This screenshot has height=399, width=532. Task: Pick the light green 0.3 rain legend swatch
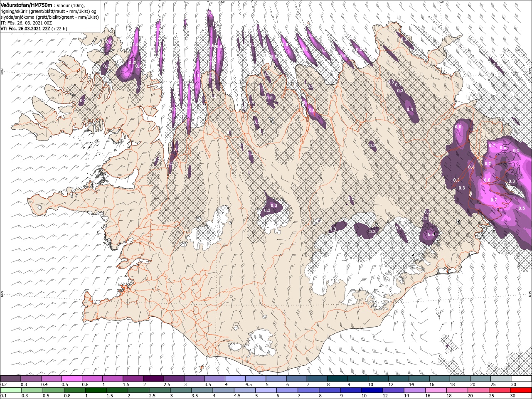[32, 390]
